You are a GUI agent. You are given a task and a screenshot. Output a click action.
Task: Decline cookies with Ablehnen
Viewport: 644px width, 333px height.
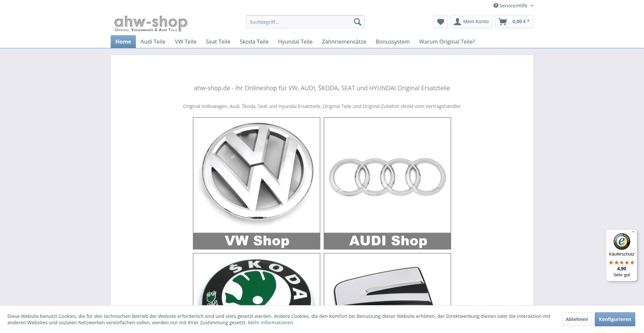[577, 319]
